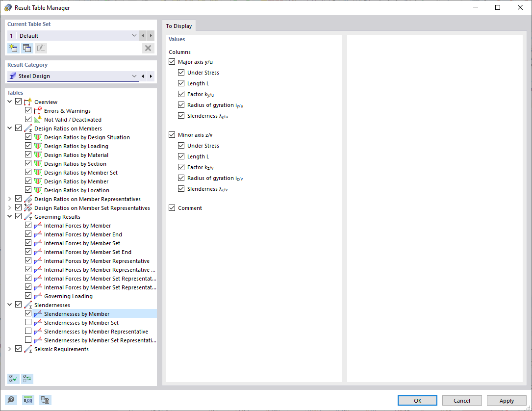Create a new table set

point(13,48)
